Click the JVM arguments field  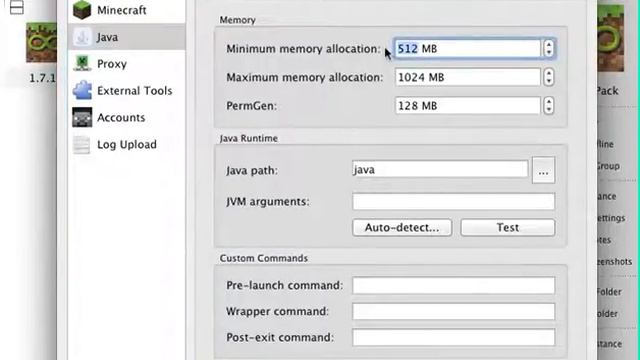[453, 201]
